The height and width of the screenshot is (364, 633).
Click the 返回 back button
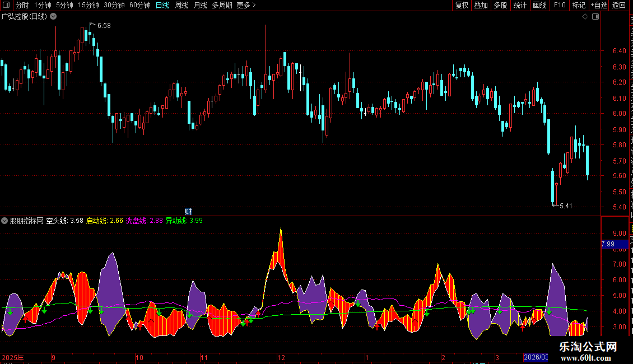(x=619, y=5)
